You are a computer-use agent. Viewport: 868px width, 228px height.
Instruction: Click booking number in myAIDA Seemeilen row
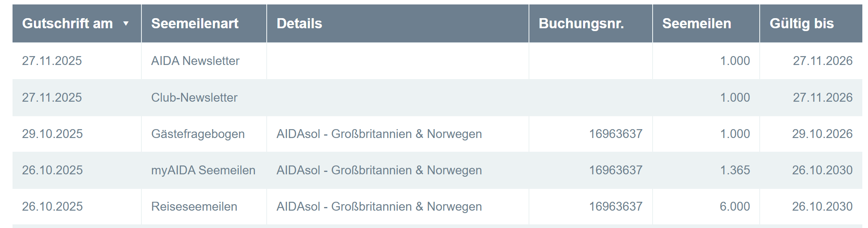click(615, 170)
